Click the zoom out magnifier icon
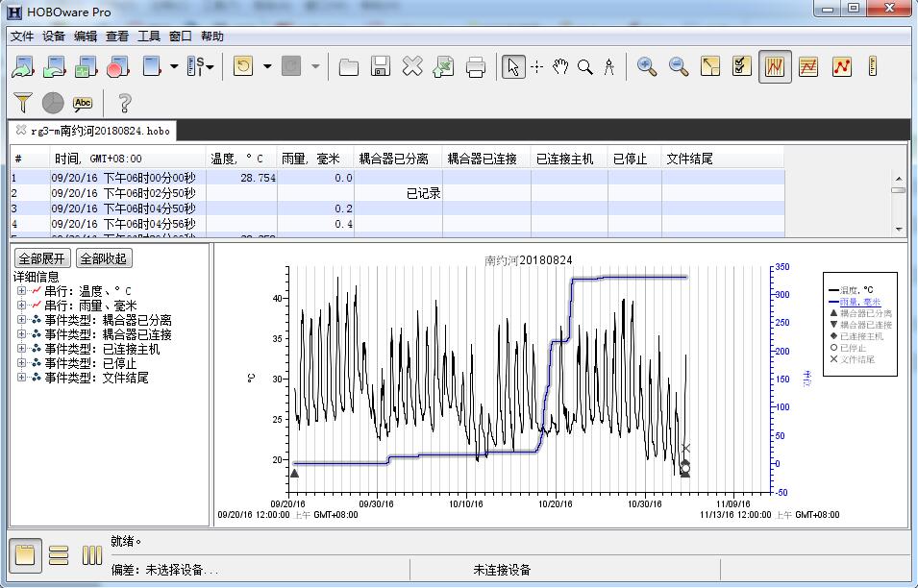This screenshot has width=918, height=588. click(x=679, y=66)
